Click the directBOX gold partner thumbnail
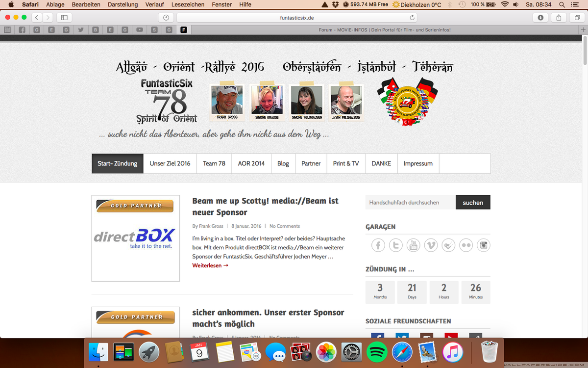Image resolution: width=588 pixels, height=368 pixels. tap(135, 238)
